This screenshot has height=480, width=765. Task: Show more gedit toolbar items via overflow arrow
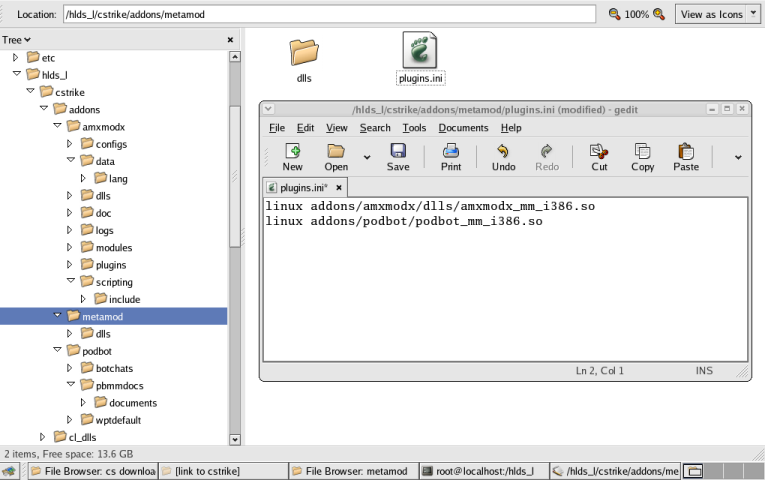738,157
